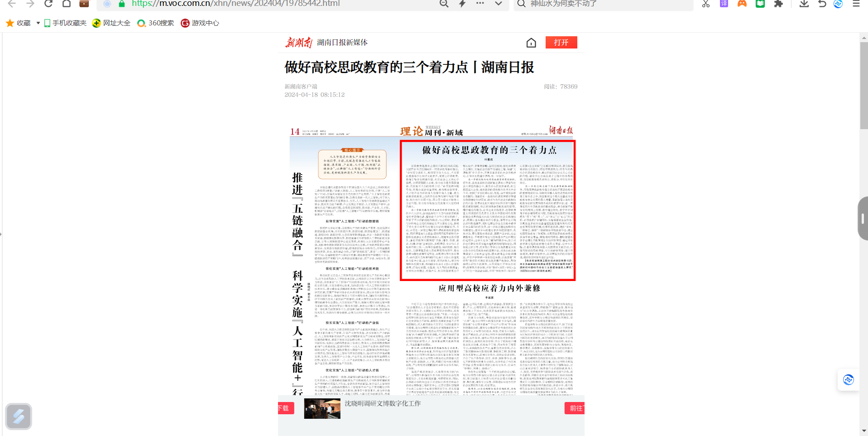Open the 网址大全 bookmark

click(111, 23)
